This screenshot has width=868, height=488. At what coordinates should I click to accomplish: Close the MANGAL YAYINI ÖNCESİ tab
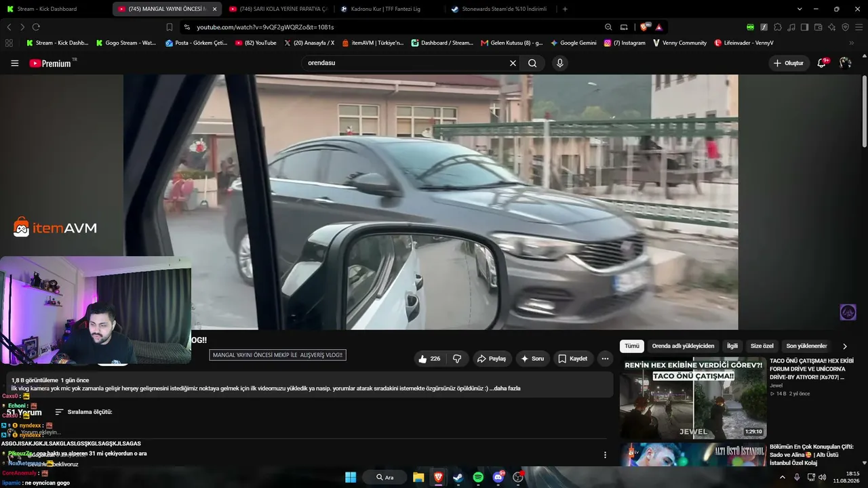click(x=214, y=9)
